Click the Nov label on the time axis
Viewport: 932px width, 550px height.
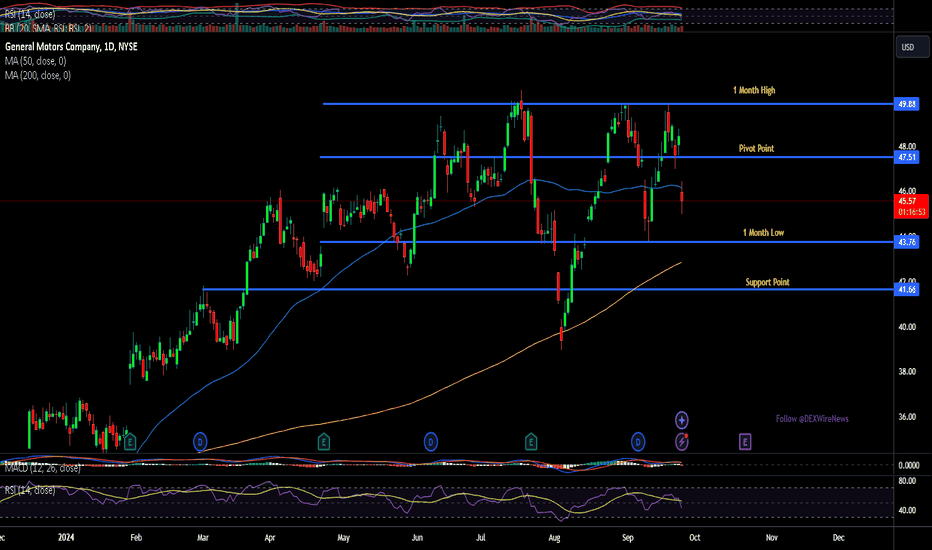tap(772, 538)
